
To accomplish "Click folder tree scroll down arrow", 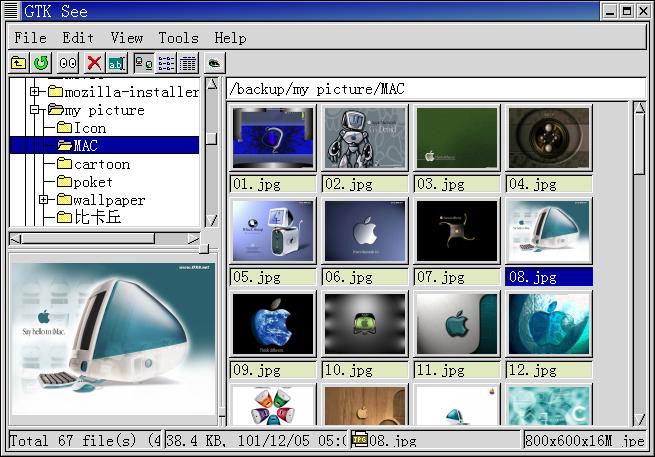I will pos(212,220).
